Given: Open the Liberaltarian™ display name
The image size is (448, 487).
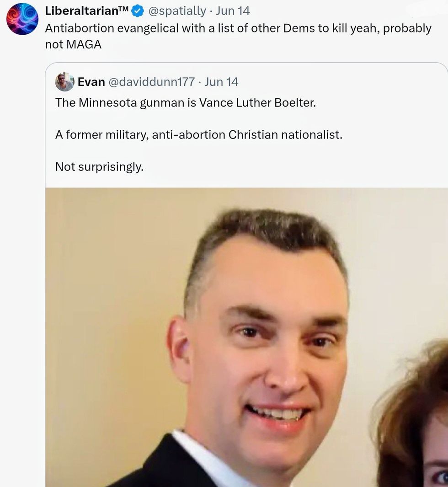Looking at the screenshot, I should (x=86, y=11).
